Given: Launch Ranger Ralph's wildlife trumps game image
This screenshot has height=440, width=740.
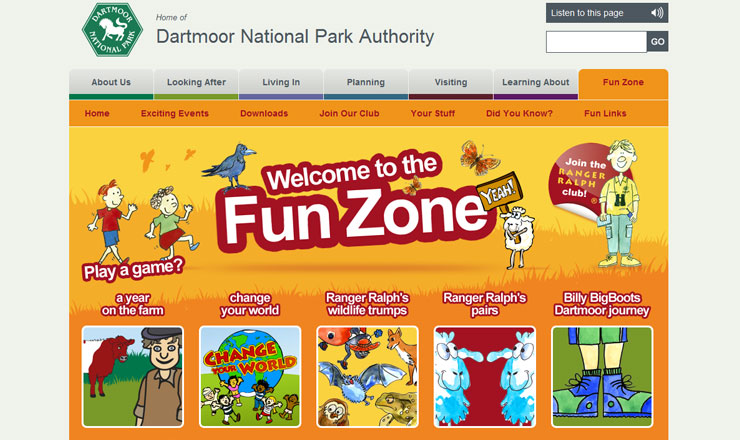Looking at the screenshot, I should click(367, 377).
